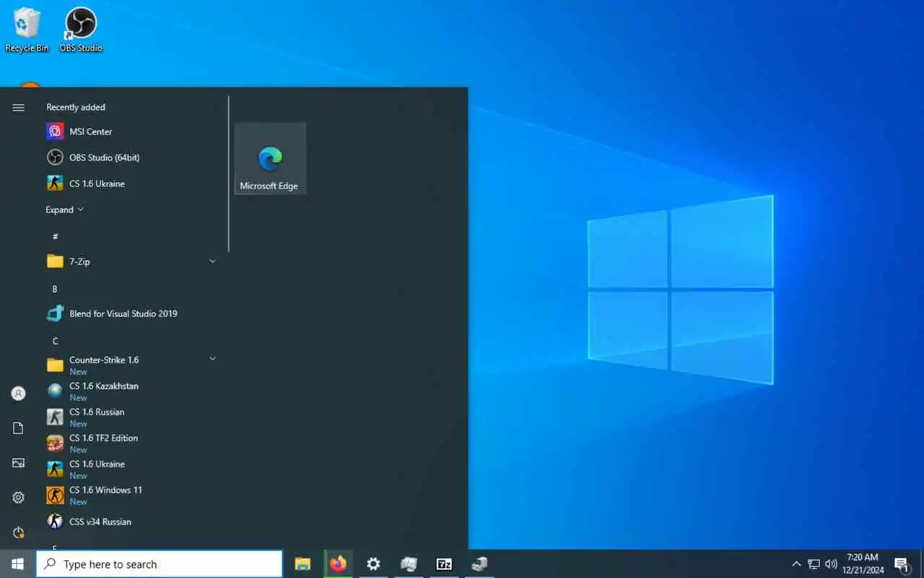Viewport: 924px width, 578px height.
Task: Open Recycle Bin on the desktop
Action: click(x=27, y=30)
